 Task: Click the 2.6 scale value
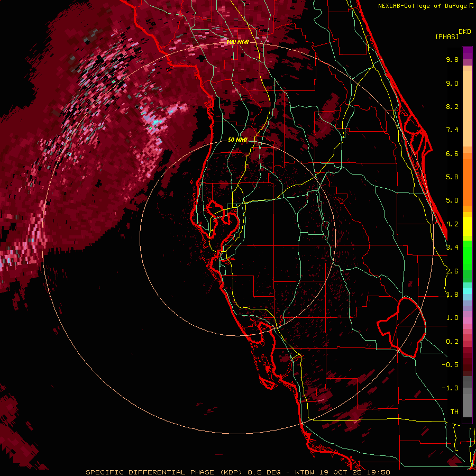pos(452,271)
